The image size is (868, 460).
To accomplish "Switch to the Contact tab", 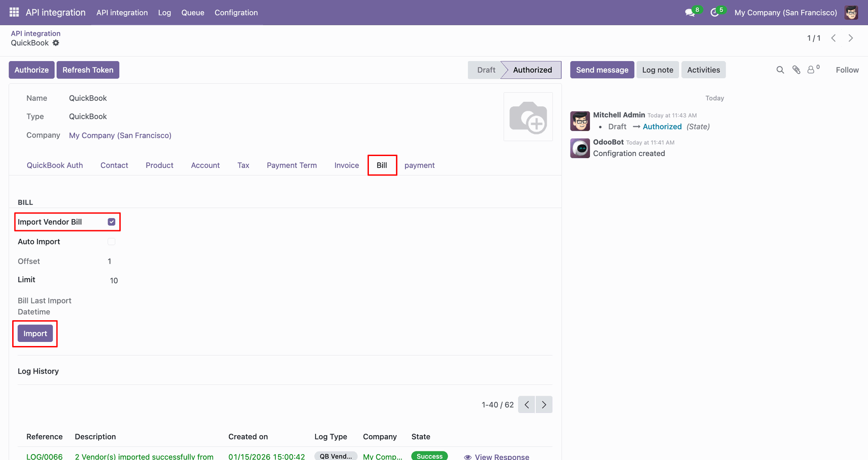I will 114,165.
